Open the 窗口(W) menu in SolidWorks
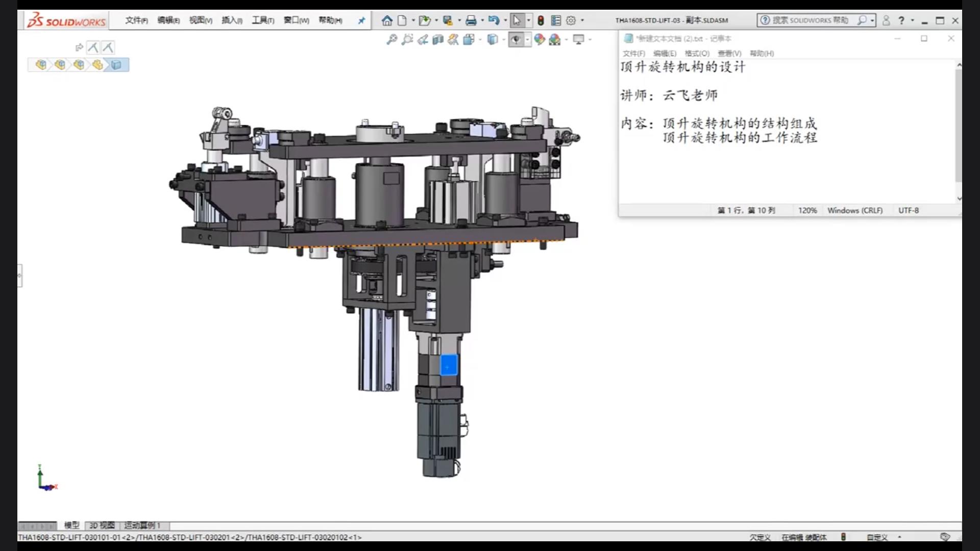The image size is (980, 551). (297, 20)
